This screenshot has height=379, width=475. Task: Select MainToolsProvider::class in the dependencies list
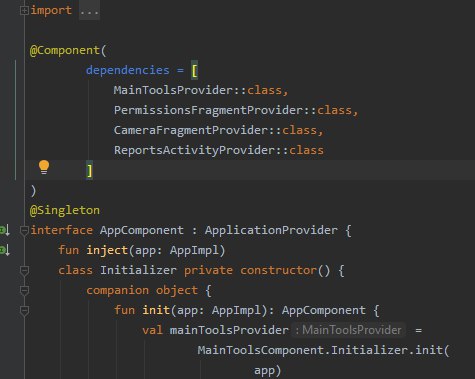point(197,90)
